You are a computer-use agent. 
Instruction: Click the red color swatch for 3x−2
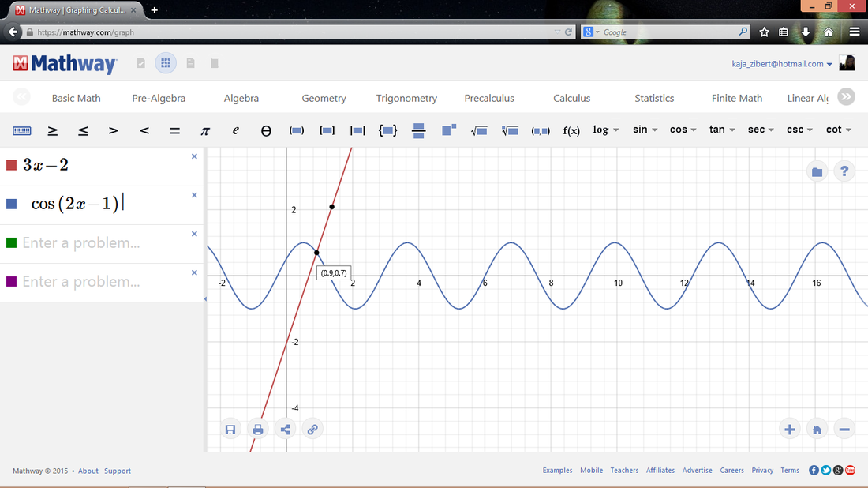11,165
